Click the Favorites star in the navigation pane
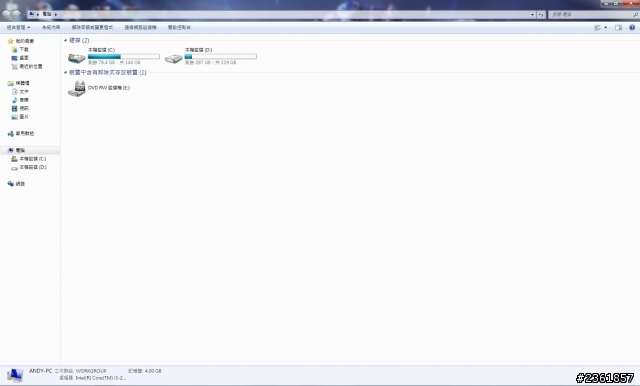 coord(11,41)
